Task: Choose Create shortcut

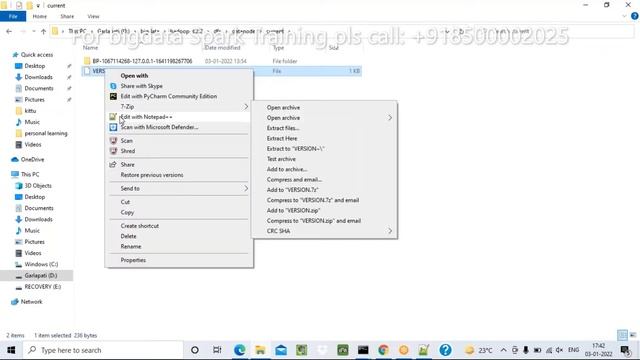Action: click(179, 226)
